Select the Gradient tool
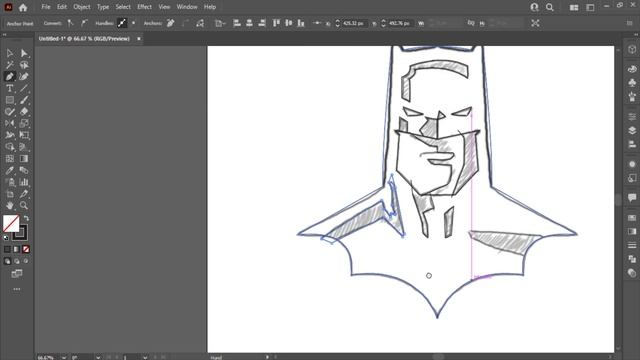Viewport: 640px width, 360px height. pyautogui.click(x=24, y=158)
